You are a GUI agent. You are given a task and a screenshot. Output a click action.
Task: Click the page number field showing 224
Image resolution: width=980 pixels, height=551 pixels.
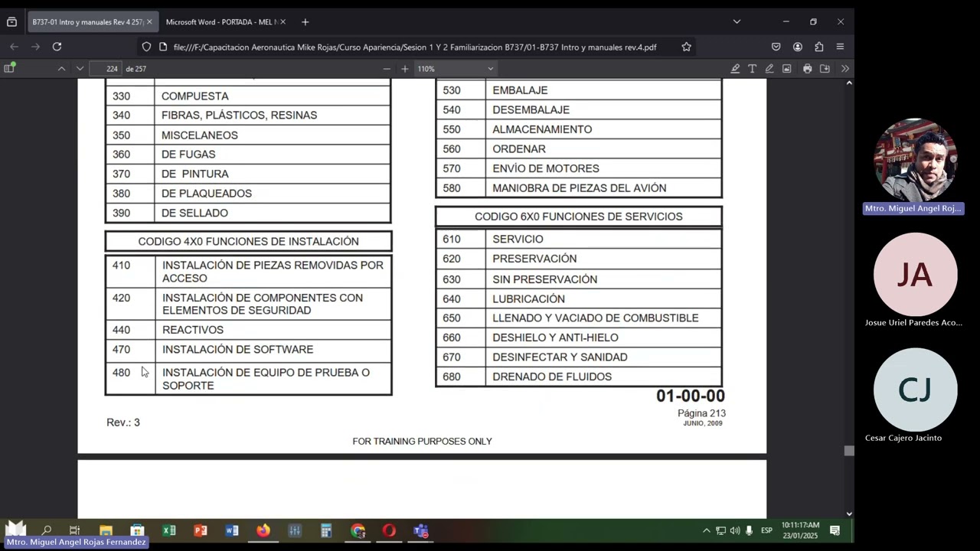click(x=106, y=69)
